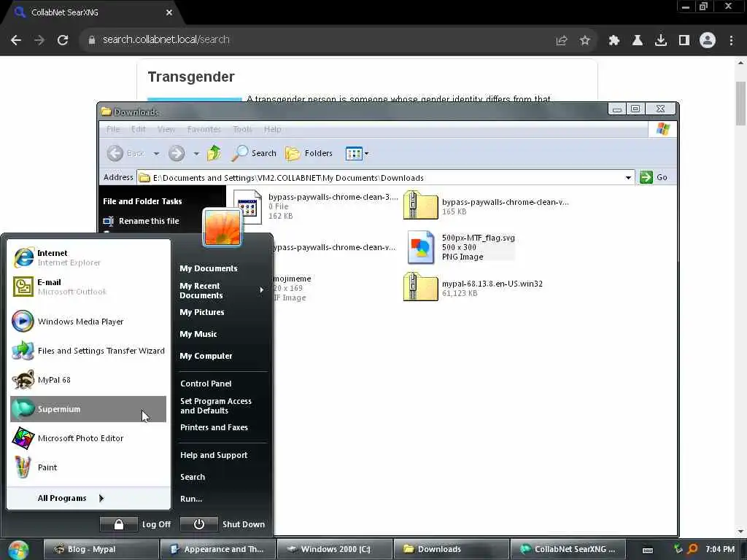Go back in the browser
747x560 pixels.
(16, 40)
